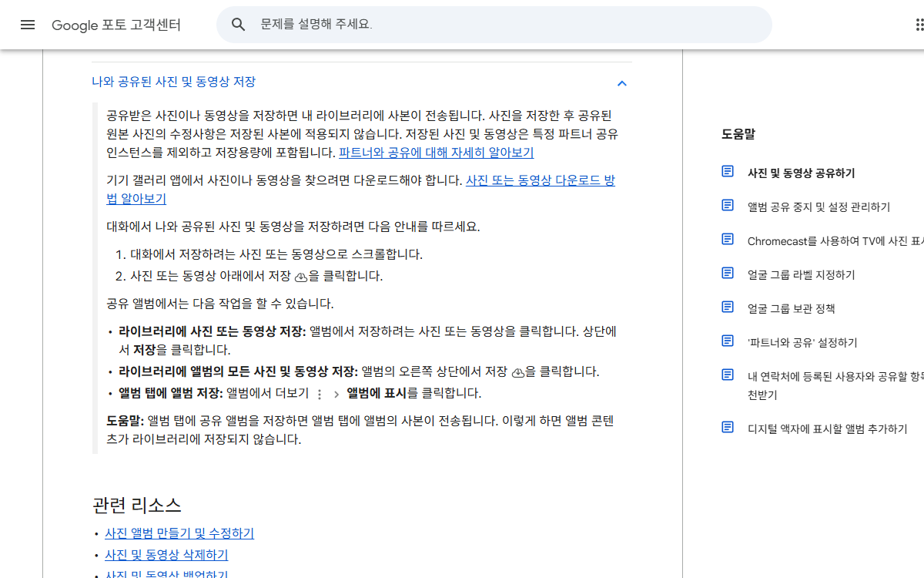The height and width of the screenshot is (578, 924).
Task: Open related link '사진 및 동영상 삭제하기'
Action: (x=166, y=555)
